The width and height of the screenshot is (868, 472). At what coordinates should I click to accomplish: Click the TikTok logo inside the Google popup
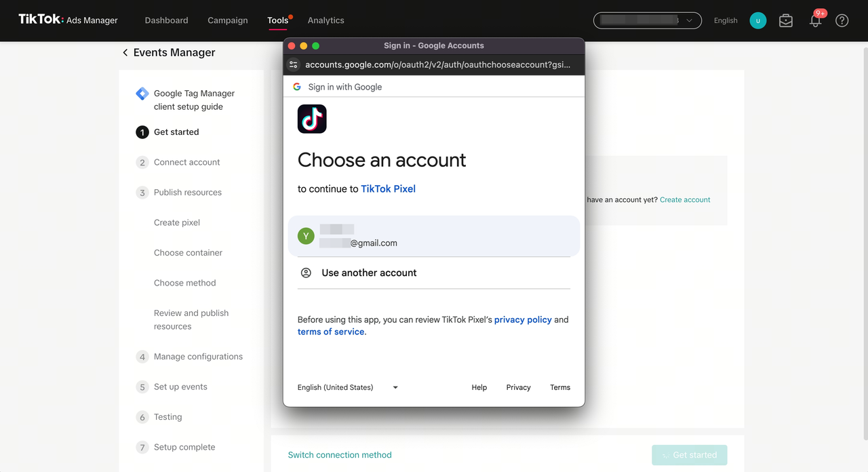click(x=312, y=119)
